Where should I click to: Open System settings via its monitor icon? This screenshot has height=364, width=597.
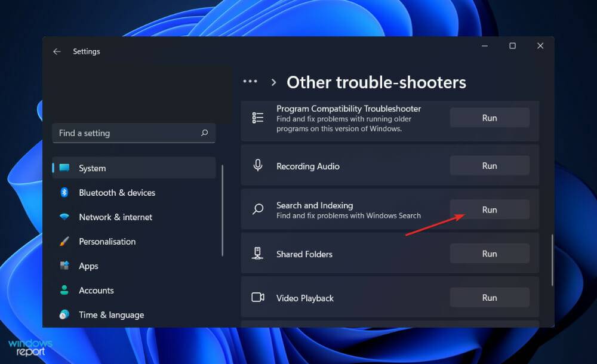[66, 168]
